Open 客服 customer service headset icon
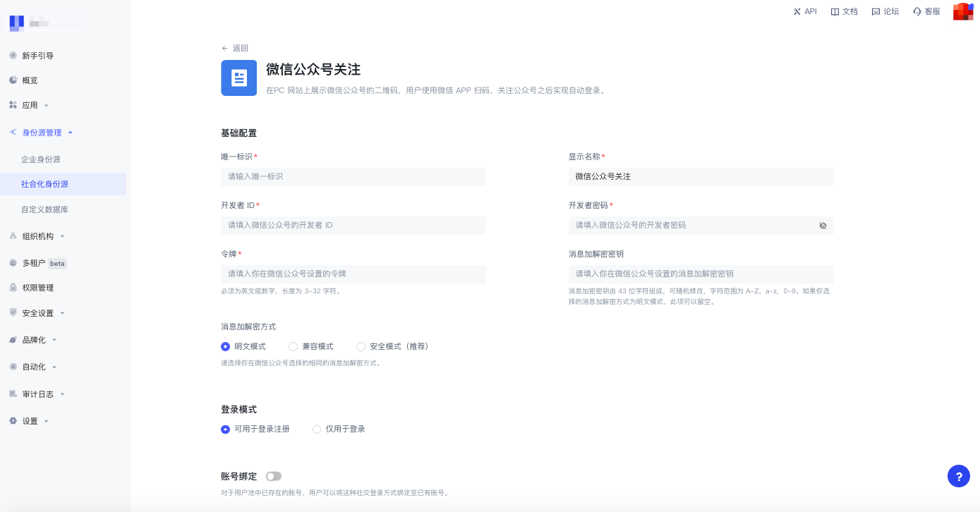The height and width of the screenshot is (512, 980). [x=917, y=11]
